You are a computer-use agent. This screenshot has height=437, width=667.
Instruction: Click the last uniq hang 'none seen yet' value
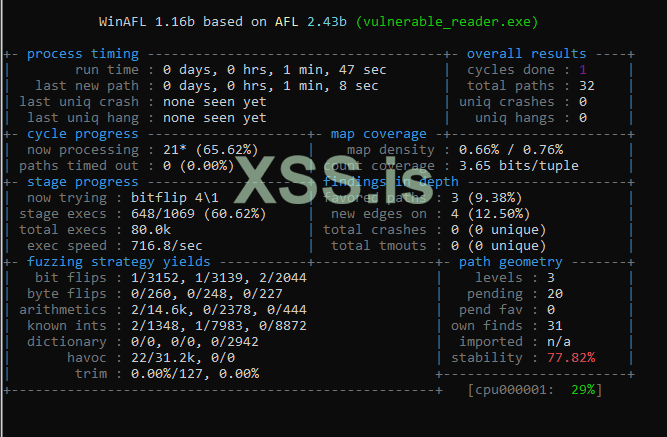(x=214, y=118)
